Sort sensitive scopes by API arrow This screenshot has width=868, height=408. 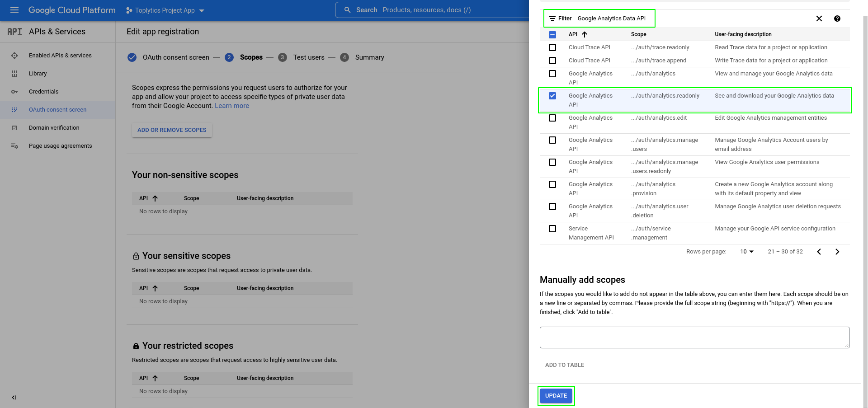(155, 288)
